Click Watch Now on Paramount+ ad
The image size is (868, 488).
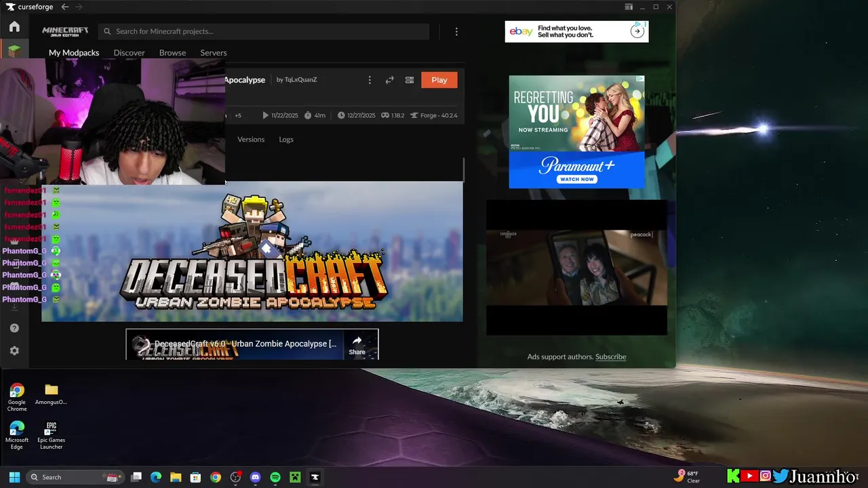click(x=576, y=180)
